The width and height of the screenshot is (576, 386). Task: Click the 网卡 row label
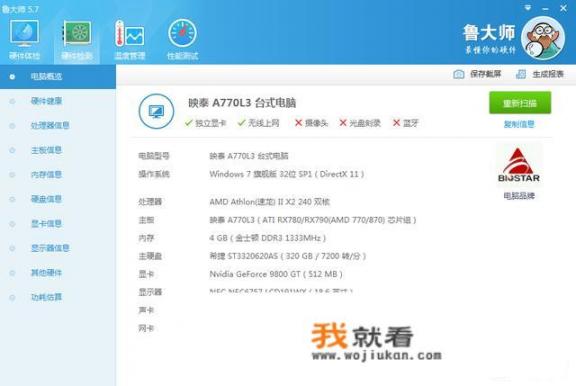pyautogui.click(x=146, y=328)
